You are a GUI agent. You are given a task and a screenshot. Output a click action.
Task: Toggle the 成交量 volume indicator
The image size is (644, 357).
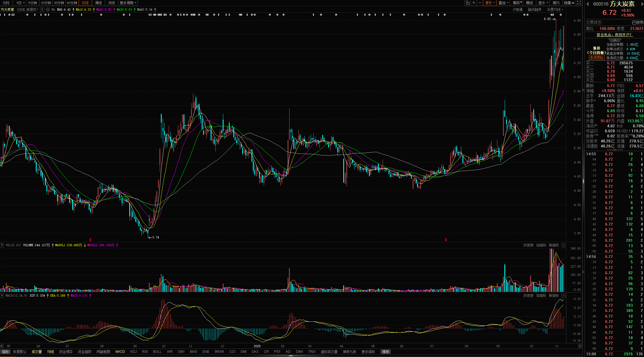(37, 352)
